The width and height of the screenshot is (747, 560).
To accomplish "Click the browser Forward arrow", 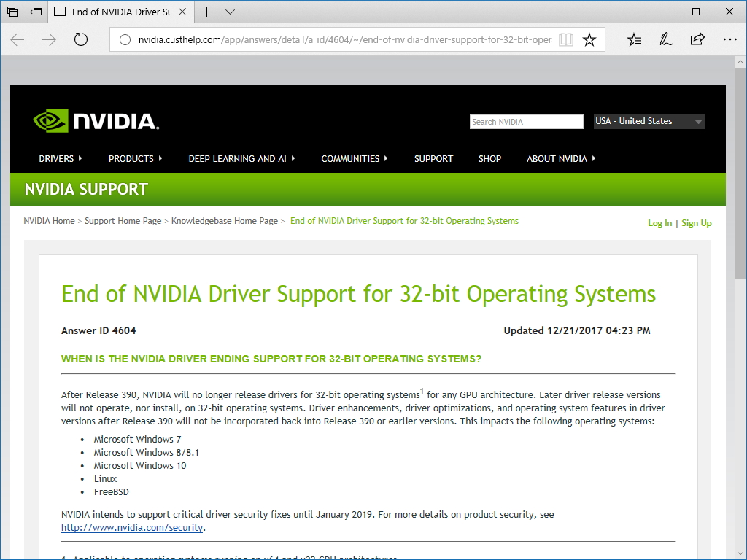I will [49, 39].
